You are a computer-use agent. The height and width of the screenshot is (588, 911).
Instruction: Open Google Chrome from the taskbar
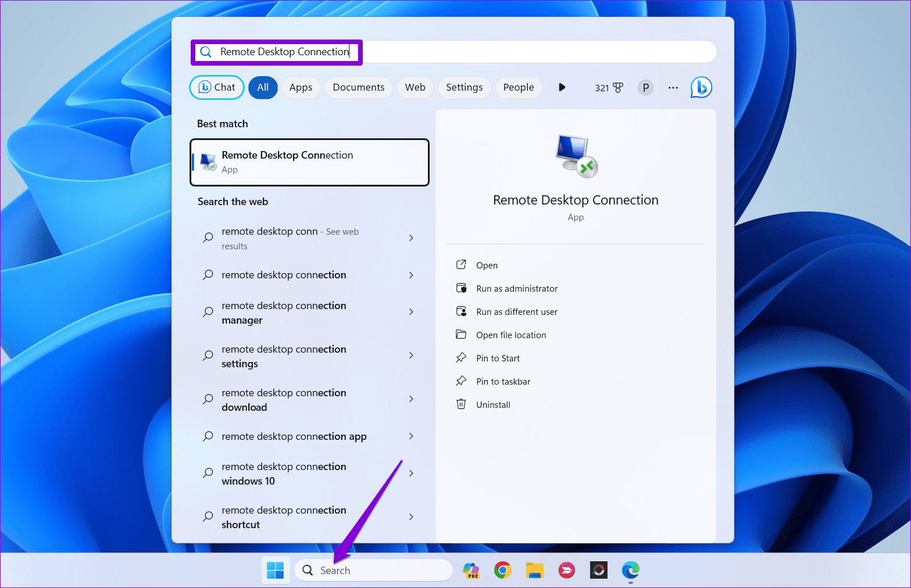[503, 571]
